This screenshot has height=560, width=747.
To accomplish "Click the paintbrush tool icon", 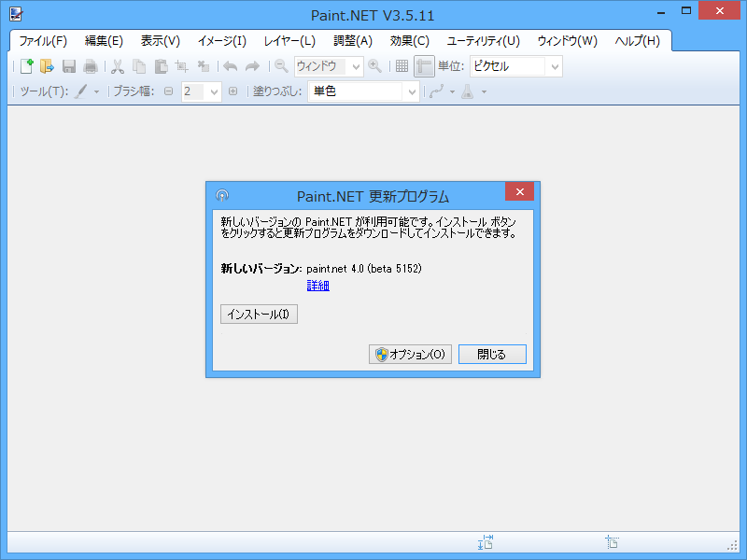I will coord(81,91).
